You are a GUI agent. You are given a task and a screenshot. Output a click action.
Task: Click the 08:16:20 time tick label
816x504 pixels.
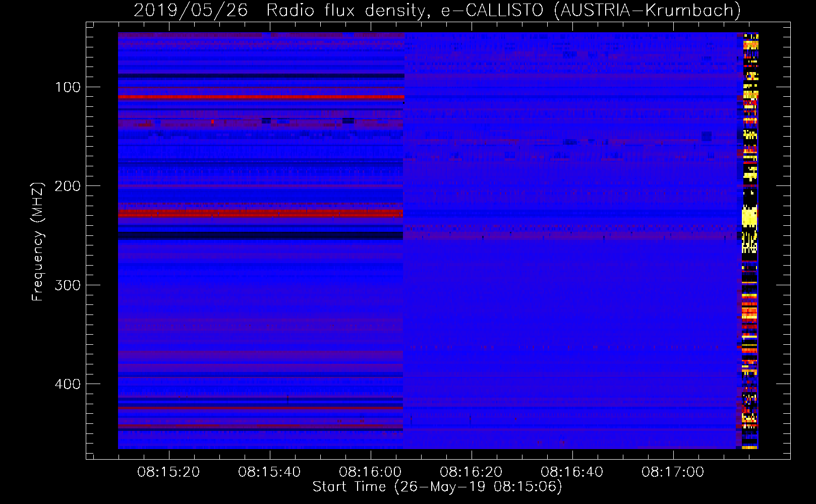pos(471,472)
